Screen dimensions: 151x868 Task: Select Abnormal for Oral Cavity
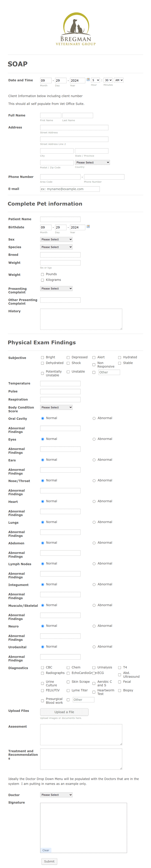pyautogui.click(x=94, y=418)
